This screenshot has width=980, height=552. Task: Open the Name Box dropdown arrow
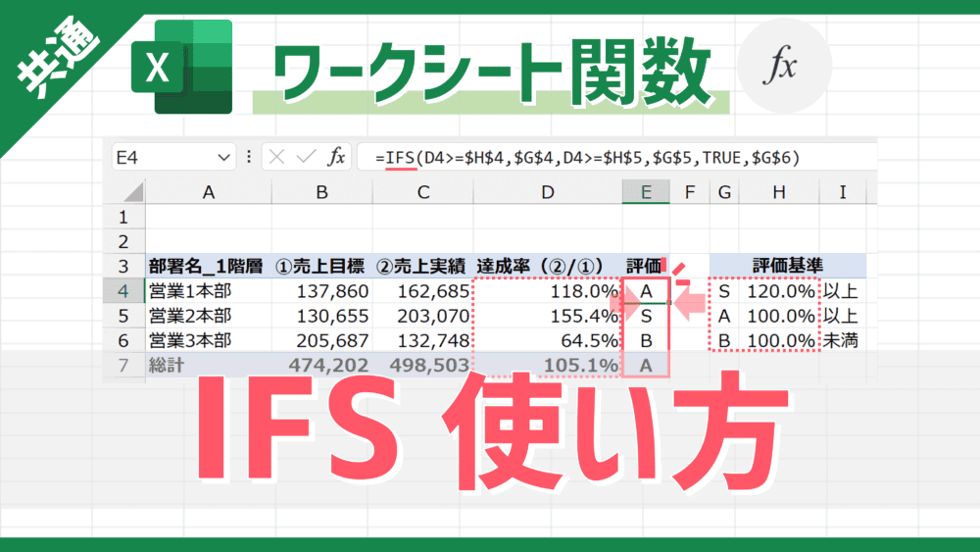[x=223, y=158]
